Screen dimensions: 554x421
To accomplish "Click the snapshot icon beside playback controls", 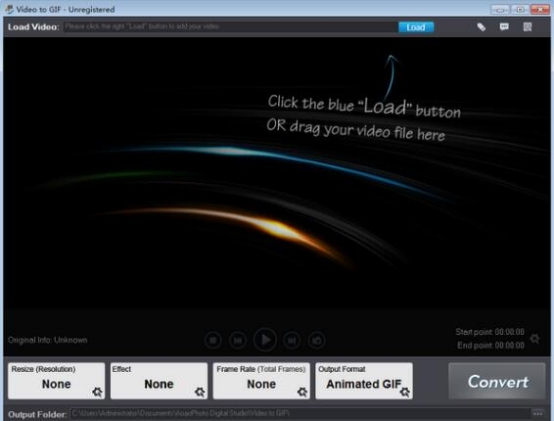I will [x=317, y=340].
